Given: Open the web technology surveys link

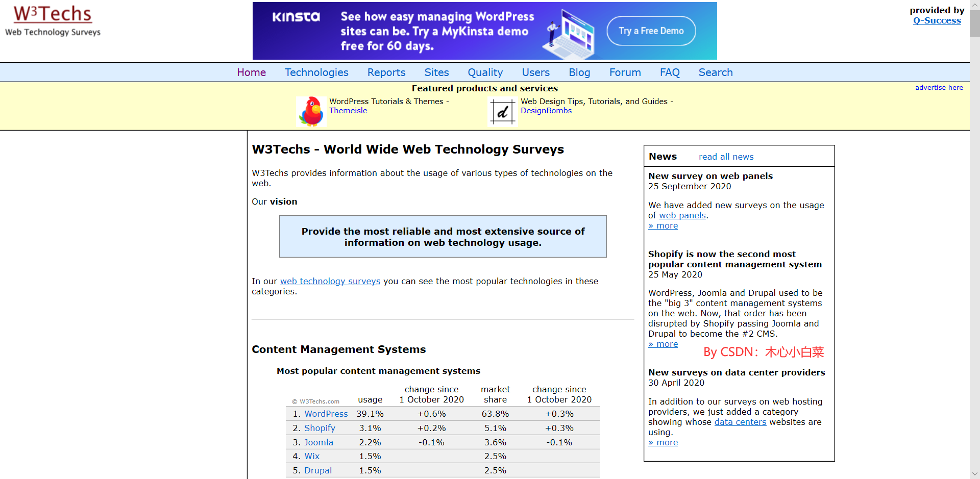Looking at the screenshot, I should (330, 281).
